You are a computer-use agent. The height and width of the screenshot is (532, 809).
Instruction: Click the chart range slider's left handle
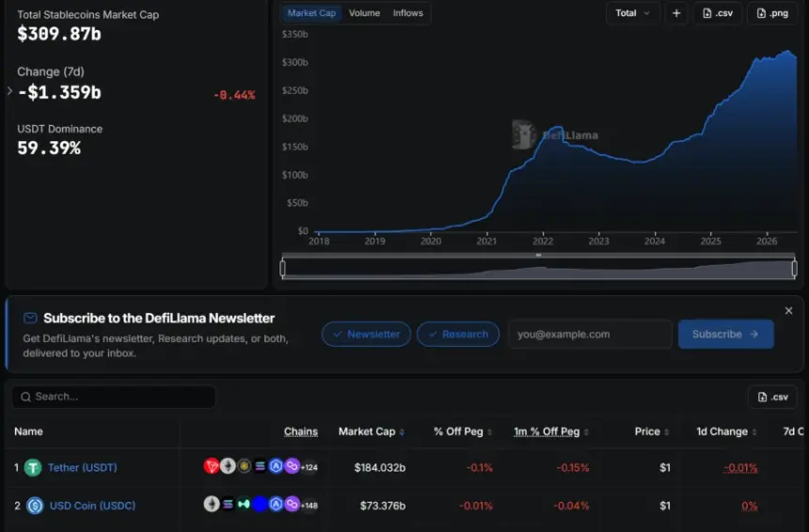click(x=283, y=268)
